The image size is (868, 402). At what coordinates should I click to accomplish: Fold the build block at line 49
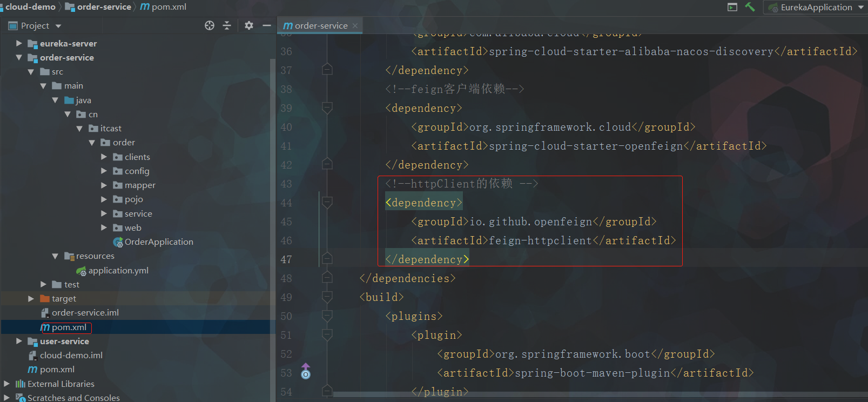click(327, 297)
